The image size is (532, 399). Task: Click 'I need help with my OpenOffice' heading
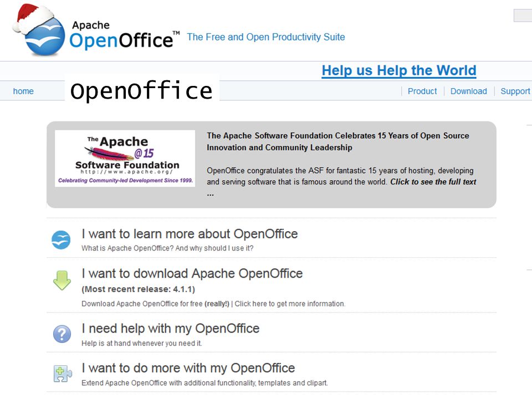pos(170,329)
